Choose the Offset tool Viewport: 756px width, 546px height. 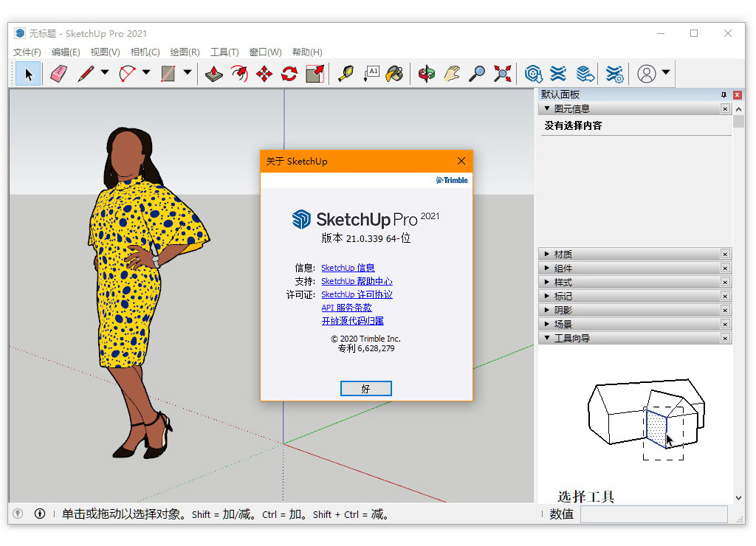pyautogui.click(x=239, y=74)
